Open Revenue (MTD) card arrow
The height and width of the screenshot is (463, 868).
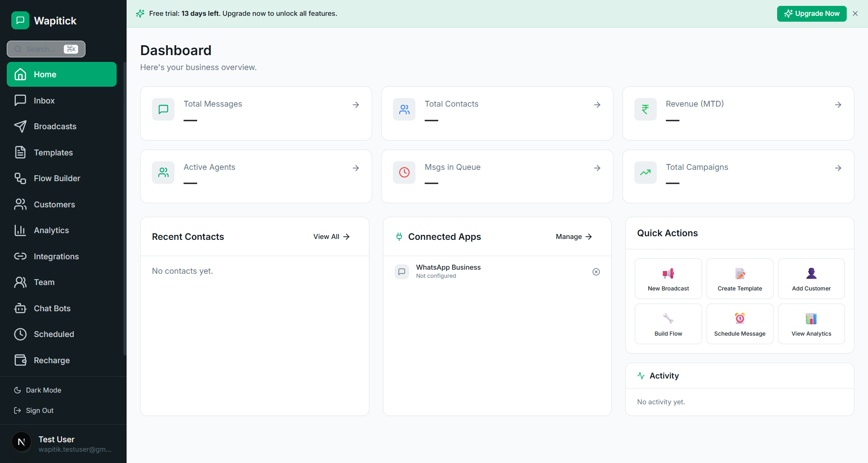[838, 105]
